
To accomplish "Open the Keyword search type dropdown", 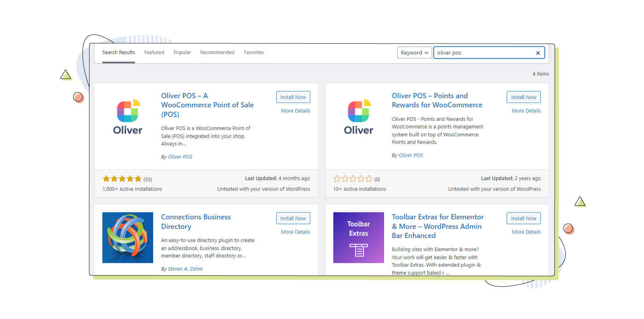I will click(414, 52).
